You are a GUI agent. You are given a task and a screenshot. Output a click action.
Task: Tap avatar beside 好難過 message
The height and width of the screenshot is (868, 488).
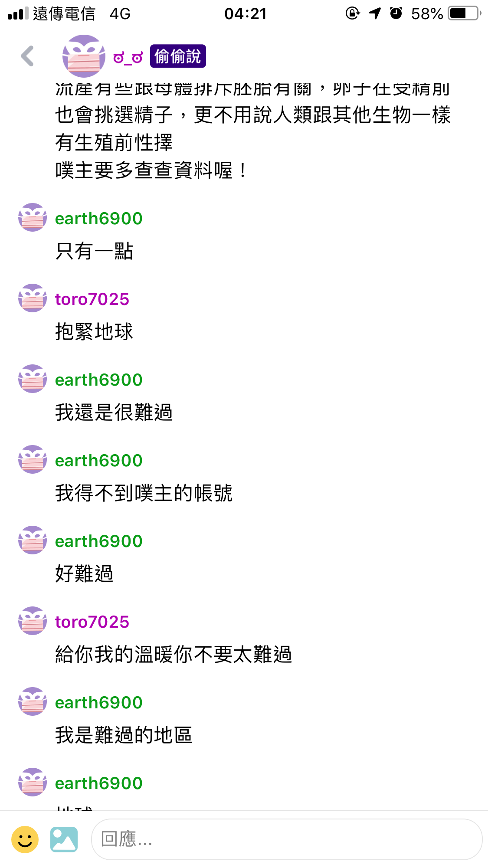pos(33,540)
